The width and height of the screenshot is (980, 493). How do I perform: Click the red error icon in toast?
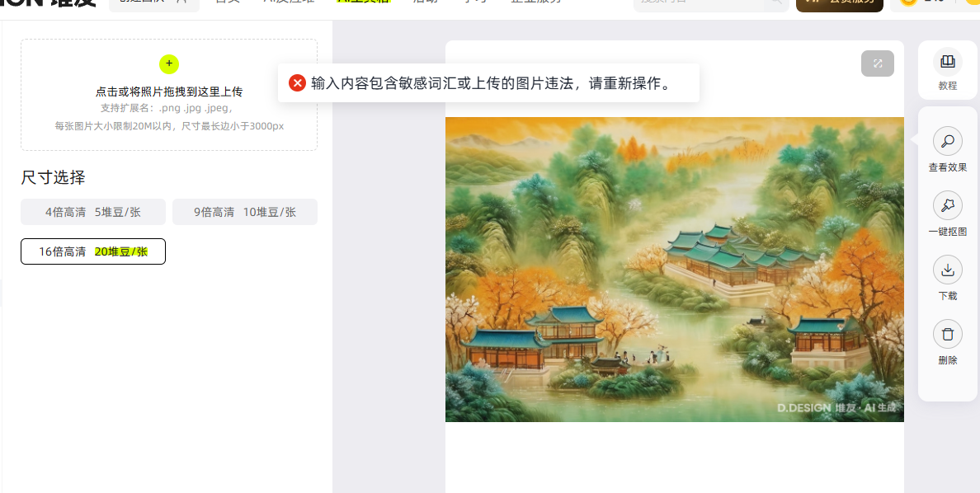pos(298,83)
